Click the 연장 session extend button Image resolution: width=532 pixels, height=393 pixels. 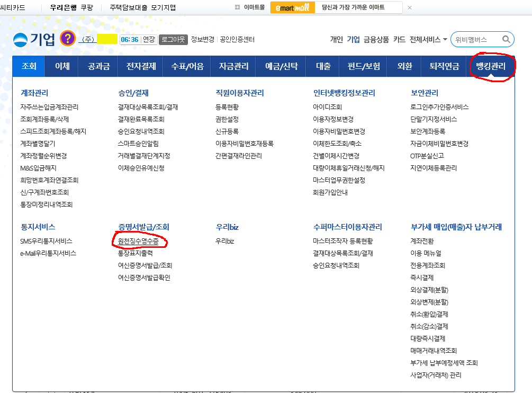pos(149,39)
